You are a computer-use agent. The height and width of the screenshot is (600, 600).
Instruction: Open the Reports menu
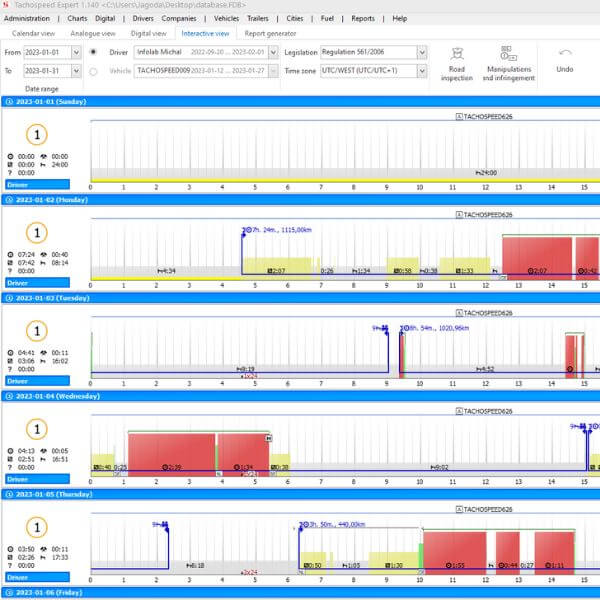(x=363, y=18)
